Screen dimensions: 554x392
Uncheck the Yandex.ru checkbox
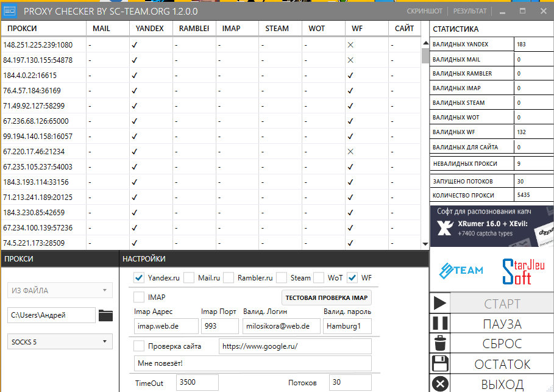point(139,278)
